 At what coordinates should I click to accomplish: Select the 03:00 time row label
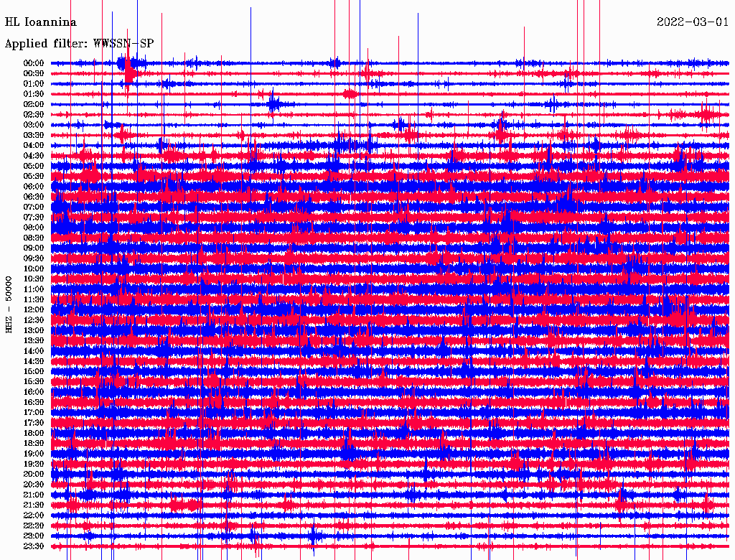[34, 125]
